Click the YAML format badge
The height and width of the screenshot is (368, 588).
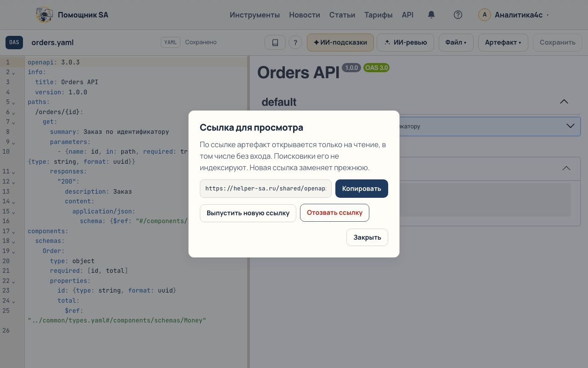[170, 42]
